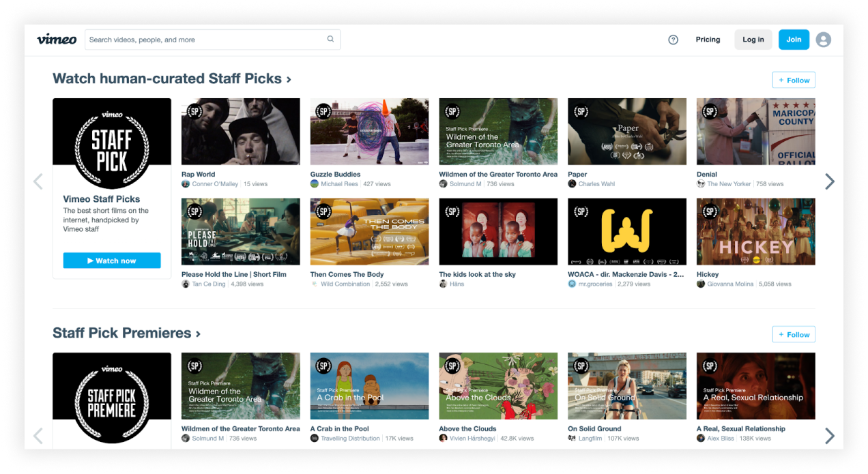The image size is (868, 474).
Task: Click the Log in button
Action: (753, 40)
